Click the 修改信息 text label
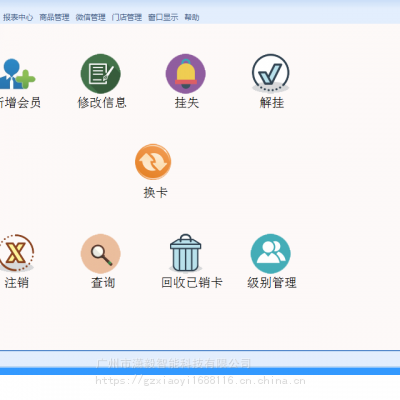400x400 pixels. 102,103
